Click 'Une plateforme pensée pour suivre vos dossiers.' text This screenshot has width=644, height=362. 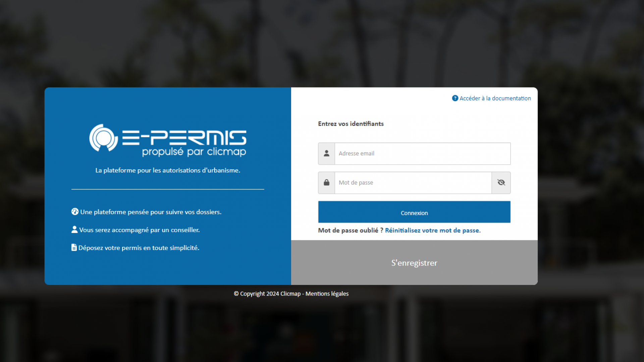[151, 212]
